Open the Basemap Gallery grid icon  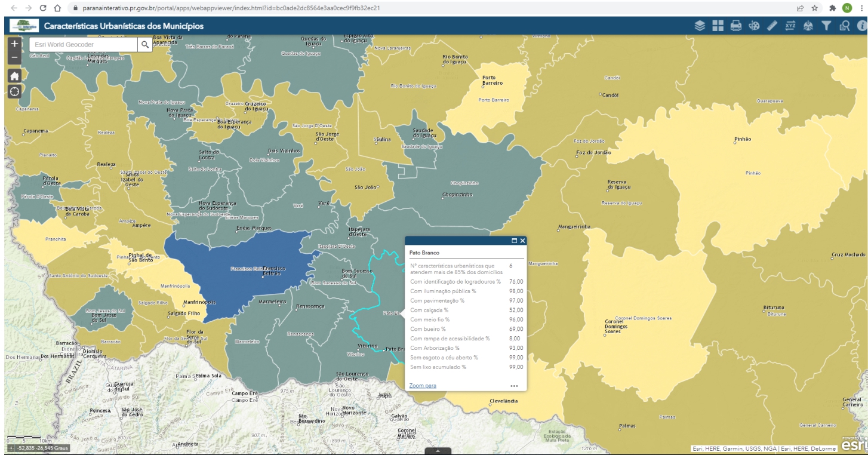[x=718, y=26]
